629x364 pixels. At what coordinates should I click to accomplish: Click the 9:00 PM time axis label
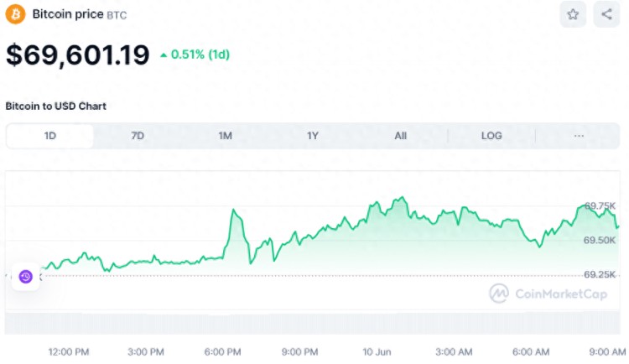[299, 352]
